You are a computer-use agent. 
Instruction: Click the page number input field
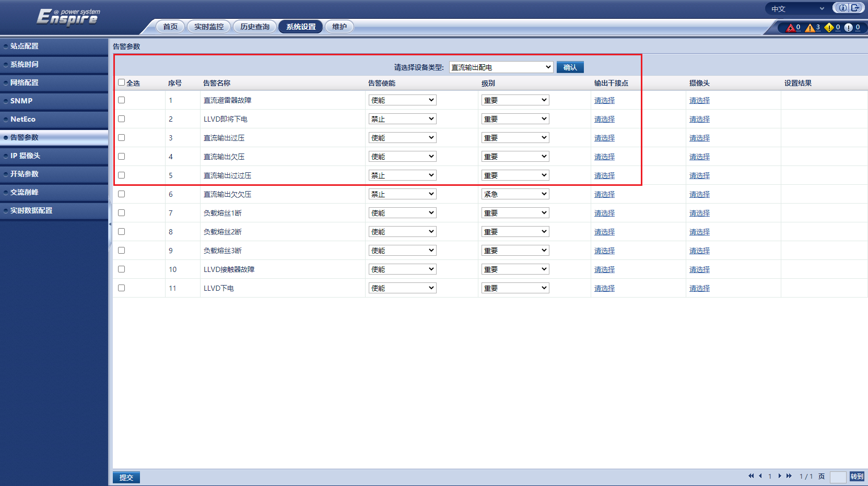[x=838, y=477]
